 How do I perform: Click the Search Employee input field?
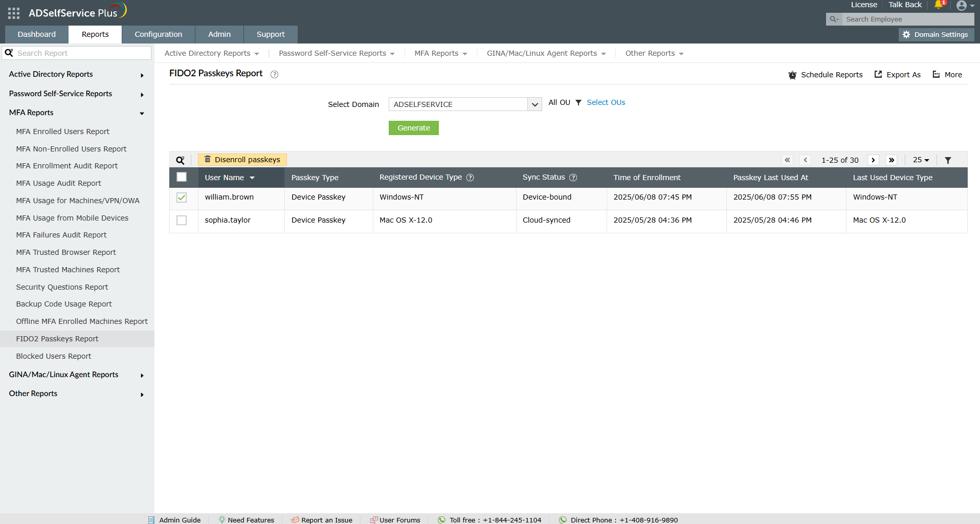point(906,19)
